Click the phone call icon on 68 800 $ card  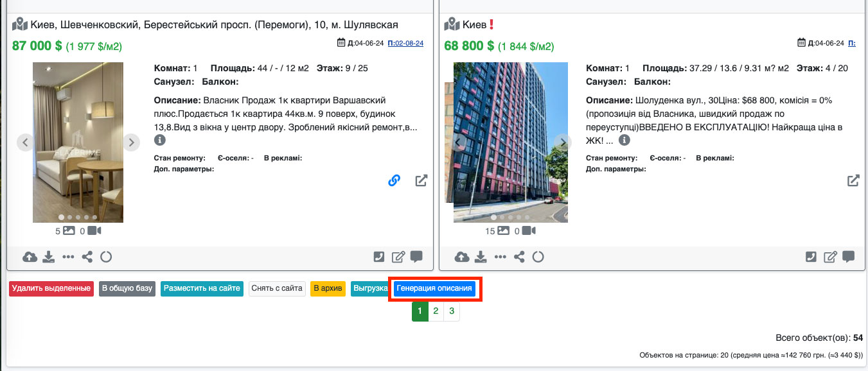click(811, 257)
